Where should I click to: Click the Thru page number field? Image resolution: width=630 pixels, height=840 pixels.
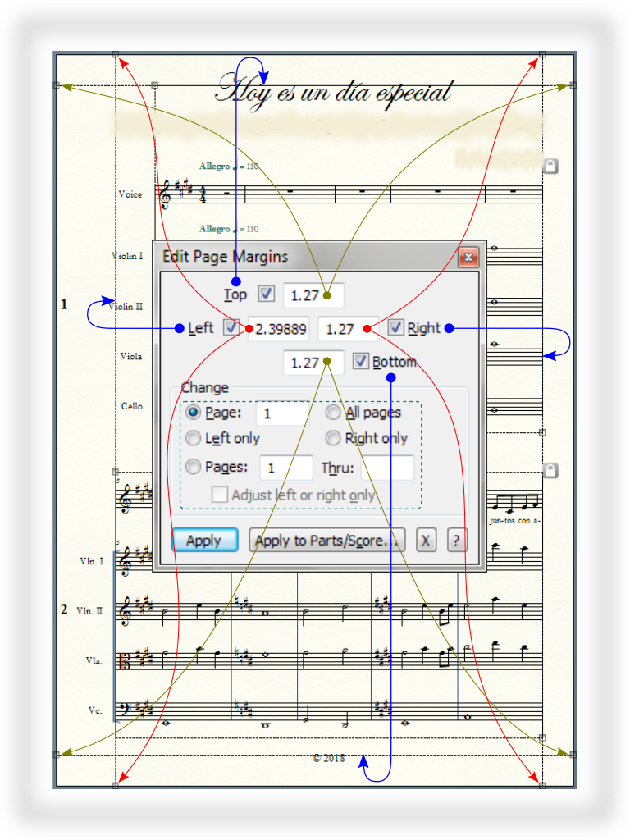coord(387,468)
